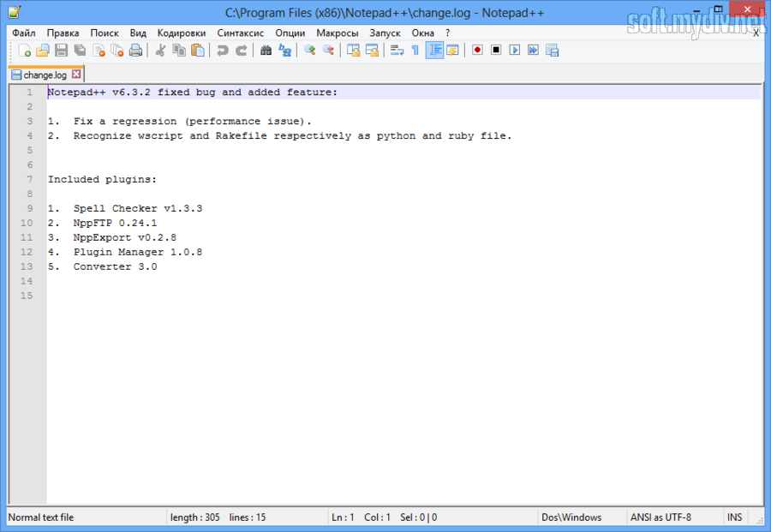Viewport: 771px width, 532px height.
Task: Click the 'Fix a regression (performance issue)' line
Action: coord(180,121)
